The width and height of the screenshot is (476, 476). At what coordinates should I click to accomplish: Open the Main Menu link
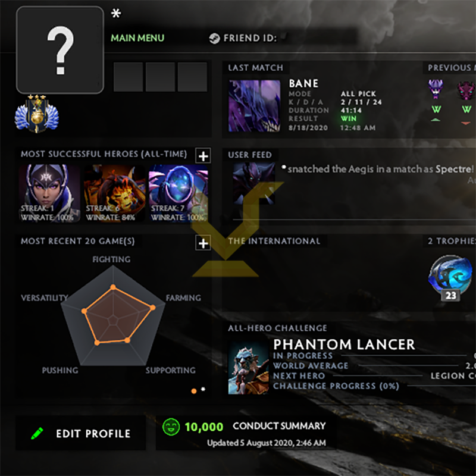pyautogui.click(x=137, y=38)
